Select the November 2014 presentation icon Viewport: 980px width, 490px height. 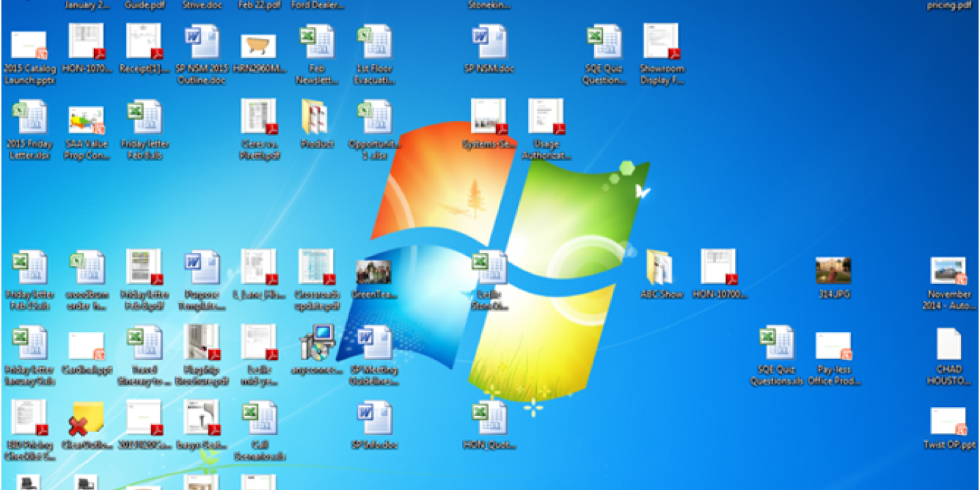click(x=949, y=271)
